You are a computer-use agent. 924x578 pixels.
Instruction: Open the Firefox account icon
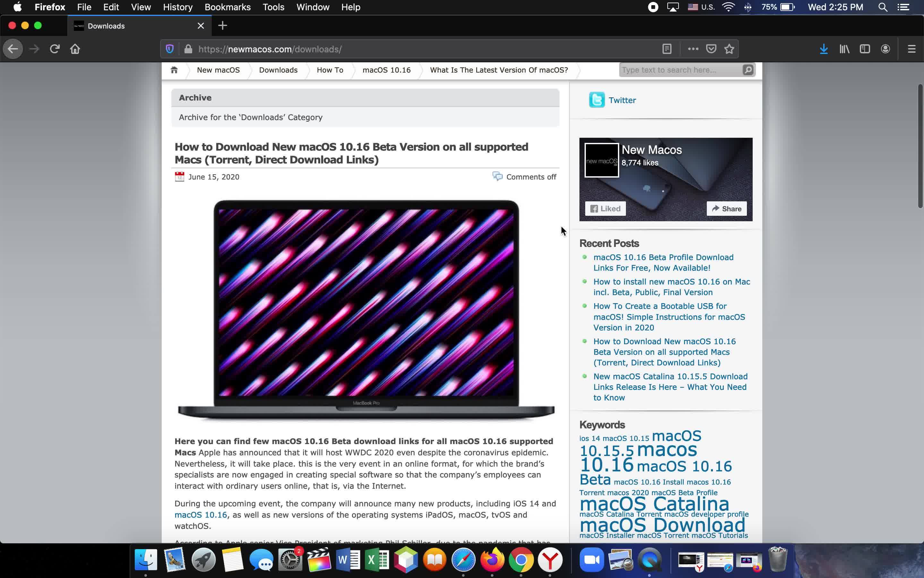pos(886,49)
